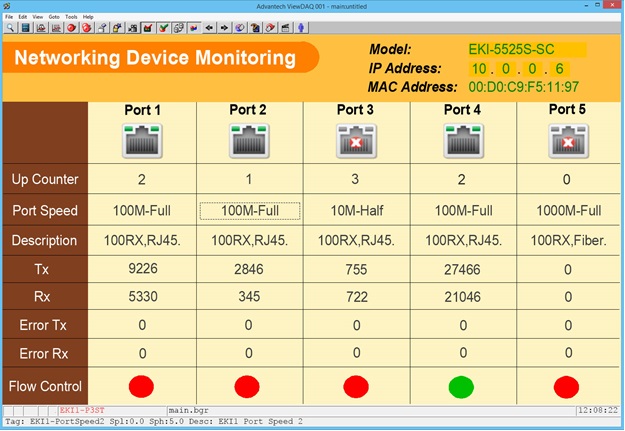
Task: Click EKI1-P3ST in the status bar
Action: 82,410
